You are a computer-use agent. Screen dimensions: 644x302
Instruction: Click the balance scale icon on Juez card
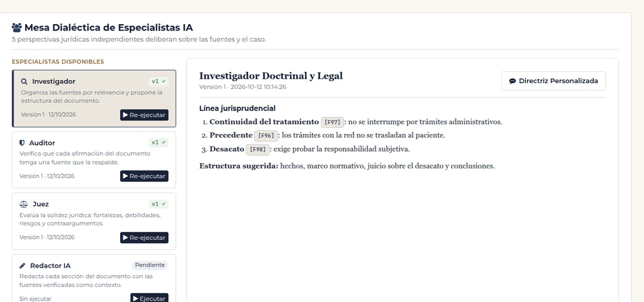pyautogui.click(x=24, y=204)
